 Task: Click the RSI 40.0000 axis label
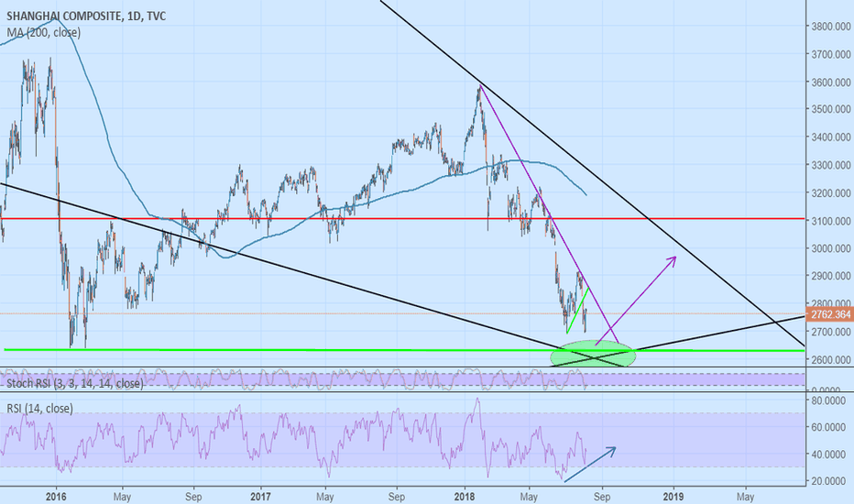pos(830,454)
